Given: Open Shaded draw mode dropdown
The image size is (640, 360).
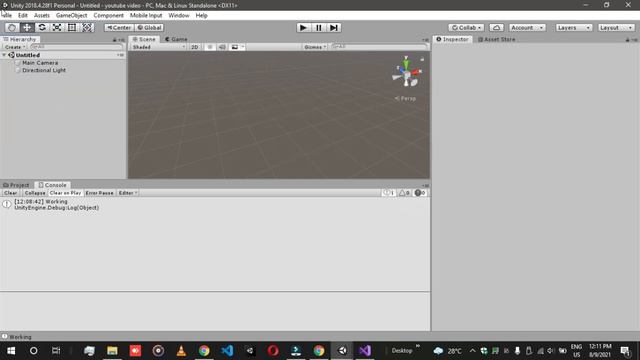Looking at the screenshot, I should point(158,47).
